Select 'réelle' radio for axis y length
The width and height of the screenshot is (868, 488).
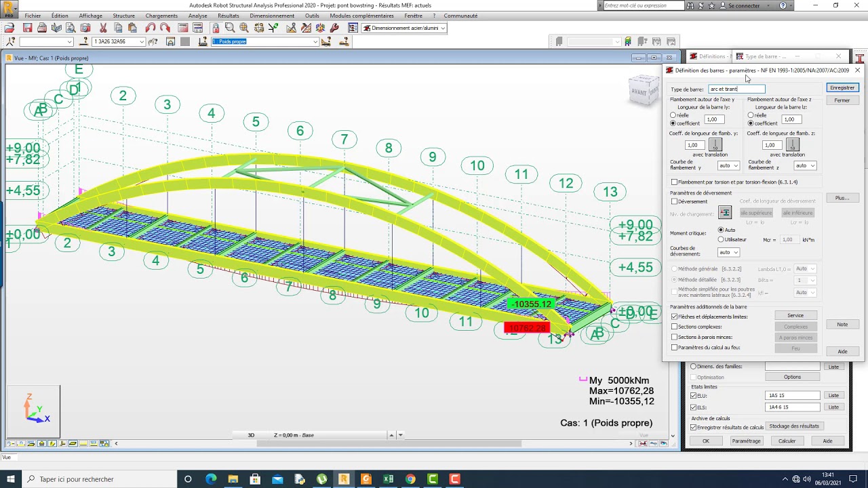(x=673, y=115)
